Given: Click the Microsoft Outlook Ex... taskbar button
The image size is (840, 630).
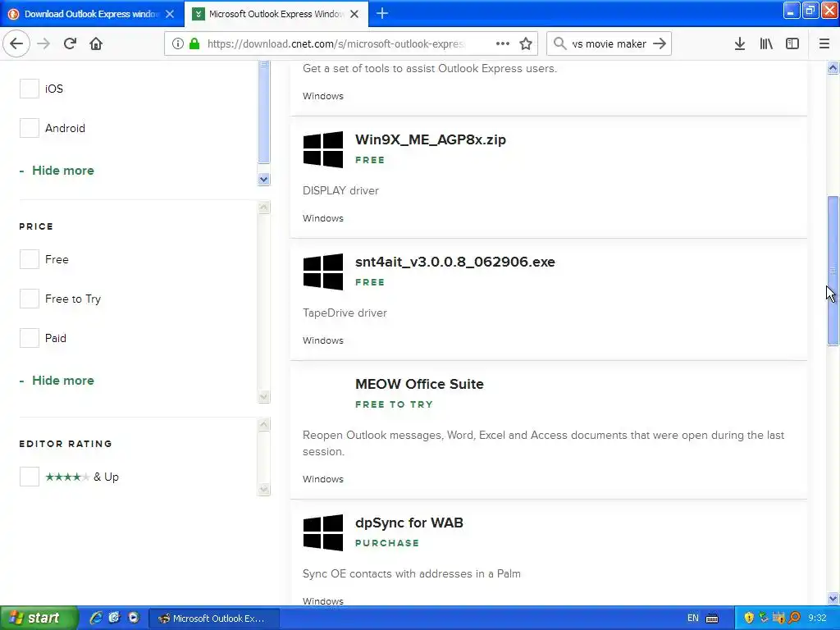Looking at the screenshot, I should (213, 619).
